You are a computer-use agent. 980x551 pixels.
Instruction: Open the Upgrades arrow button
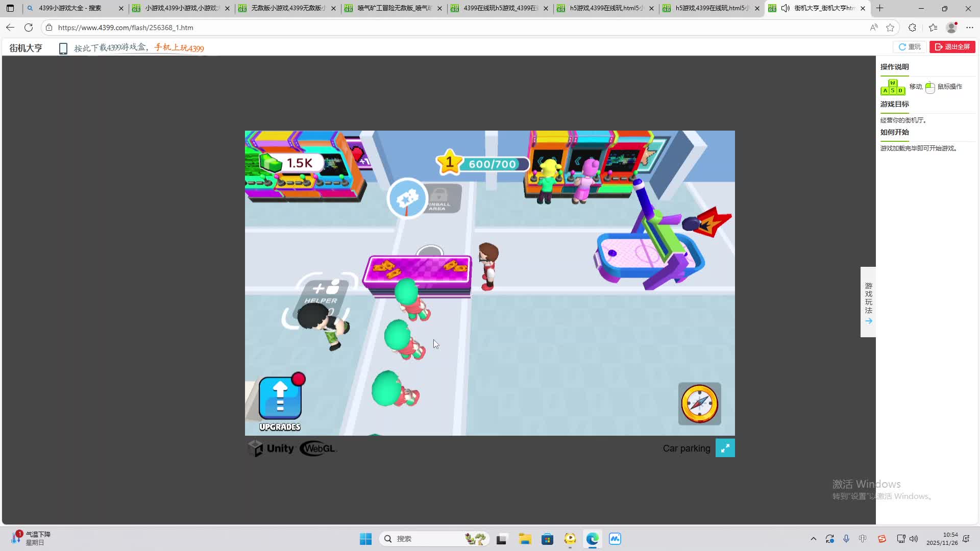click(280, 398)
